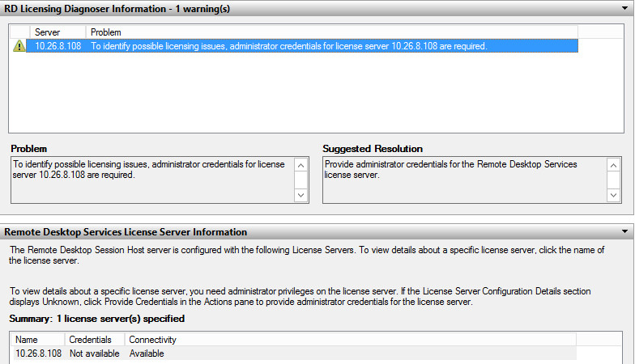Image resolution: width=635 pixels, height=364 pixels.
Task: Click the 'RD Licensing Diagnoser Information - 1 warning(s)' header
Action: click(117, 8)
